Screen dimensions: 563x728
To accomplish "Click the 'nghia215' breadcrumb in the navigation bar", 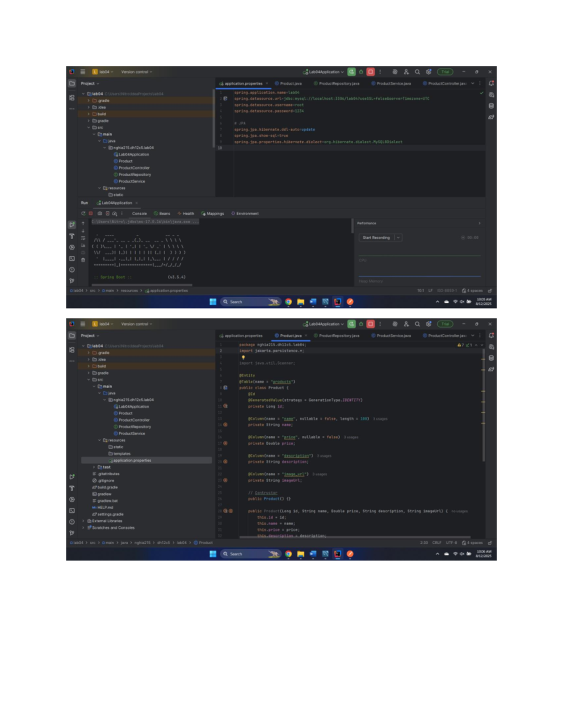I will coord(142,543).
